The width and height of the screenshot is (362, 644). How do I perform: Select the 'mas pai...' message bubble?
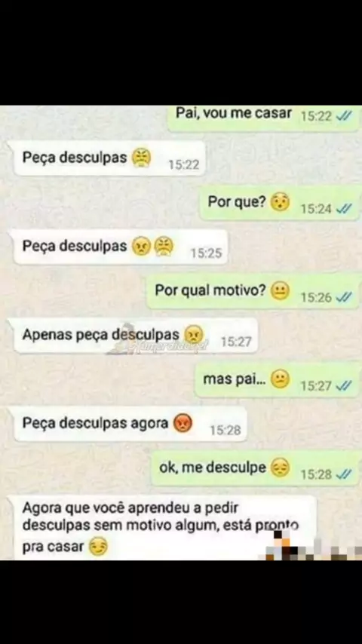point(278,380)
